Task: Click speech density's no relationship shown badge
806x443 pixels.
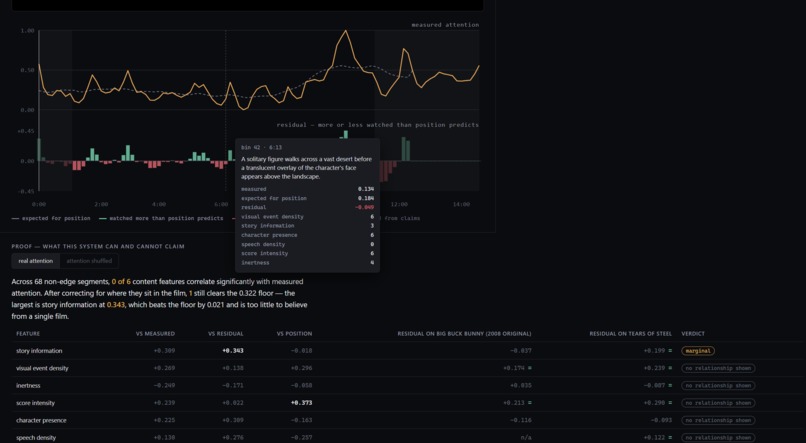Action: [x=718, y=438]
